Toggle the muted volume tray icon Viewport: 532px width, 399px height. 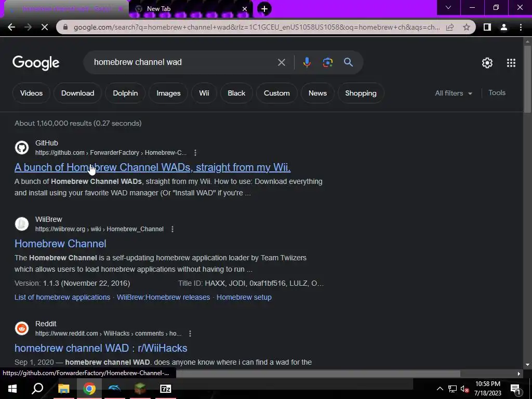(x=464, y=389)
